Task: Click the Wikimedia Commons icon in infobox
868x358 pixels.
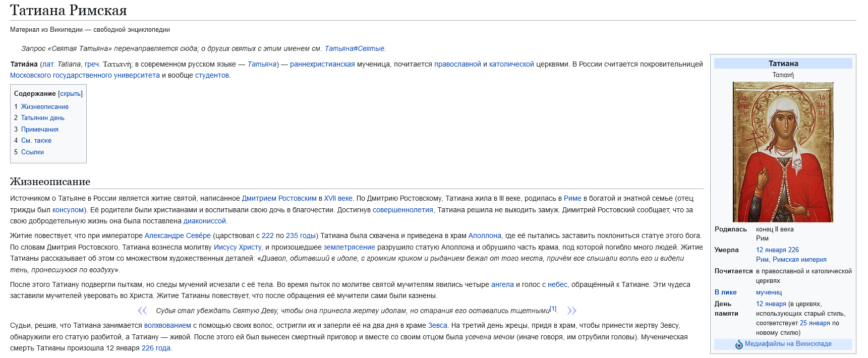Action: pyautogui.click(x=739, y=344)
